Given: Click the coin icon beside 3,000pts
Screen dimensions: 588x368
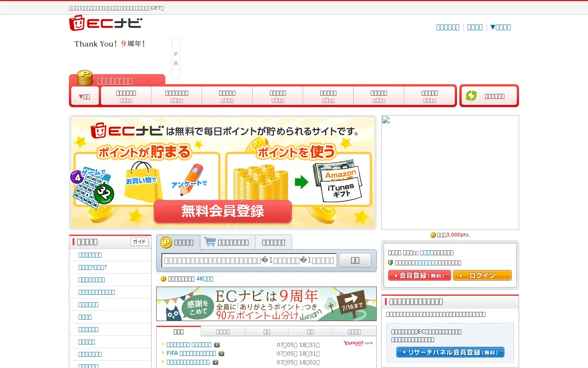Looking at the screenshot, I should [x=433, y=235].
